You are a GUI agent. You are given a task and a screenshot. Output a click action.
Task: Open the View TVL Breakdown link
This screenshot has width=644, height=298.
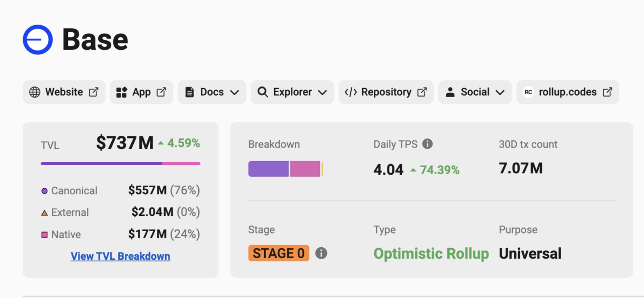[120, 256]
